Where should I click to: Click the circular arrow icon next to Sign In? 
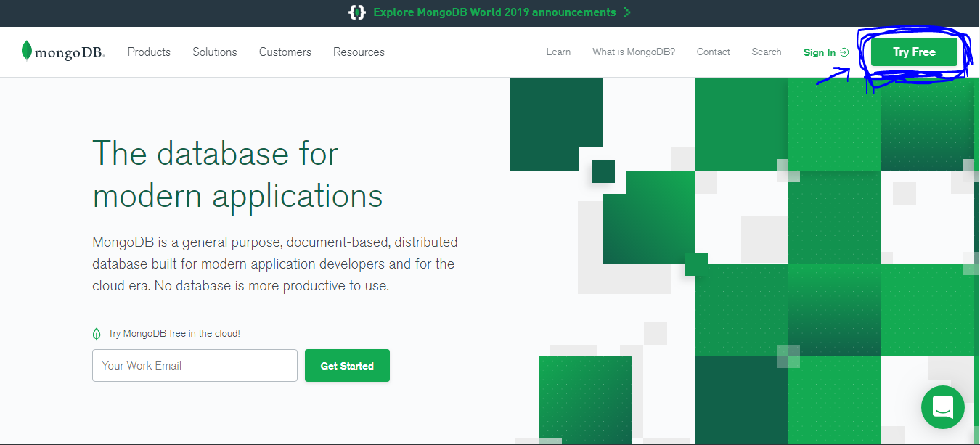843,52
